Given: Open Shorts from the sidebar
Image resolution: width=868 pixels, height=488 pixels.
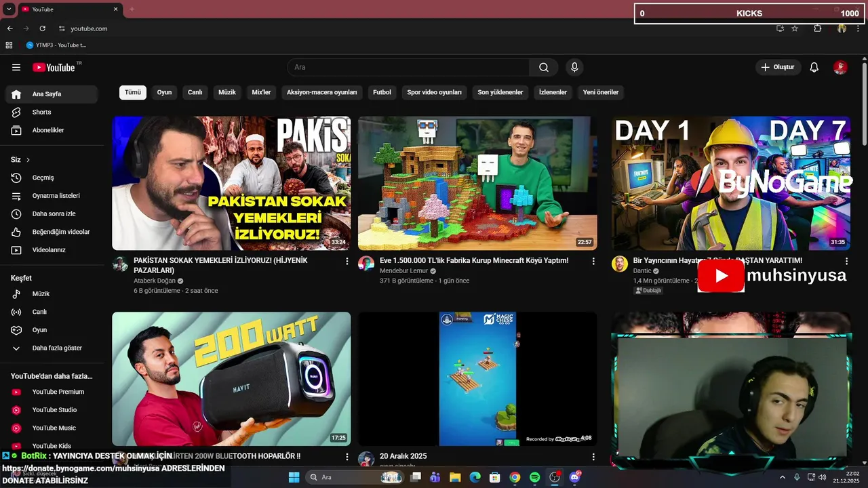Looking at the screenshot, I should (52, 112).
